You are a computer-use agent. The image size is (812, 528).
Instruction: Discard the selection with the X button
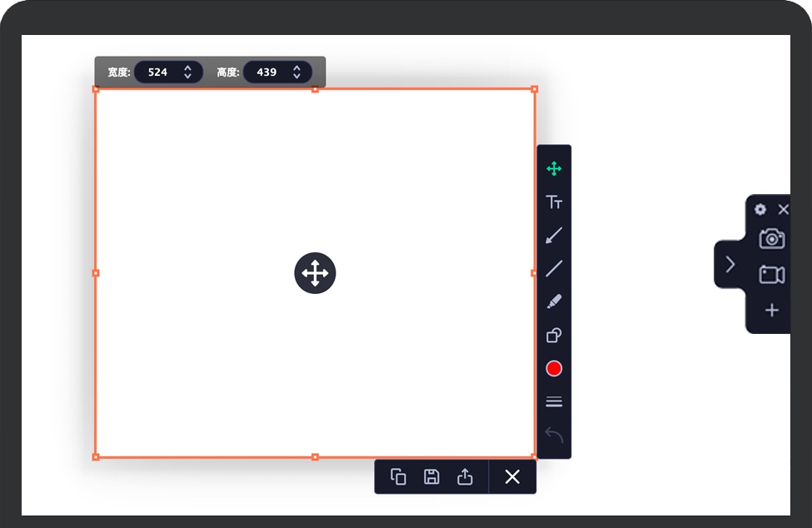(511, 476)
